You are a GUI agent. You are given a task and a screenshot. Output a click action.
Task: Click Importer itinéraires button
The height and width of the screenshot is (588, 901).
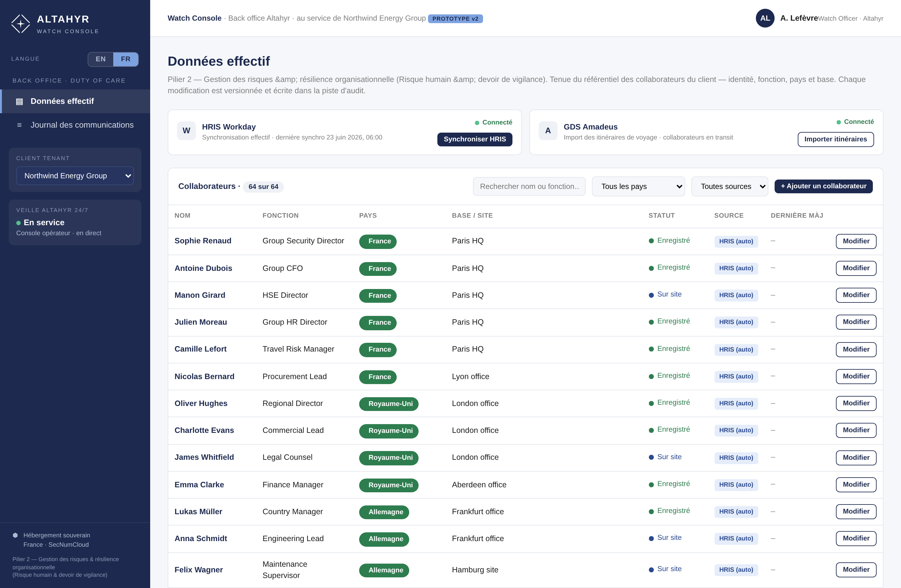coord(836,139)
